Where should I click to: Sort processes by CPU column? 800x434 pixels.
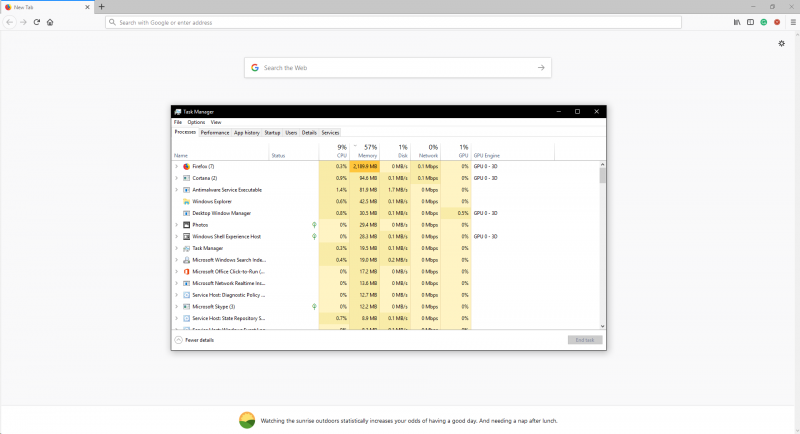(334, 151)
